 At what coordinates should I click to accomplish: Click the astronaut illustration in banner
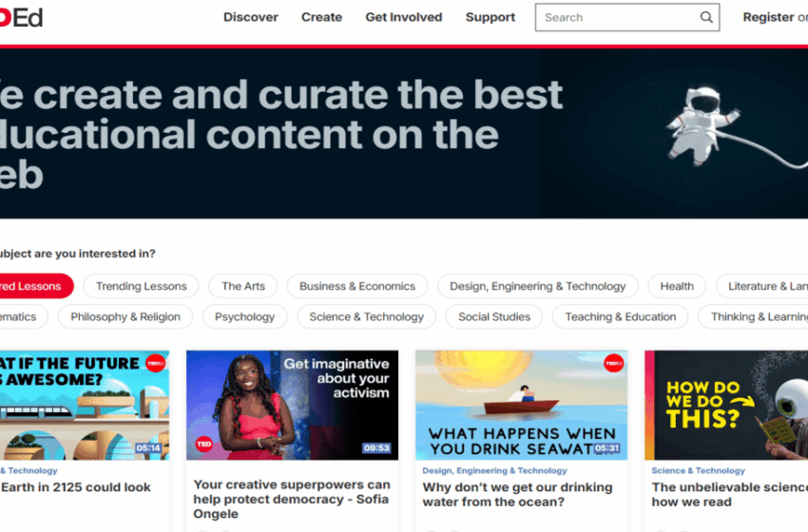pos(702,126)
